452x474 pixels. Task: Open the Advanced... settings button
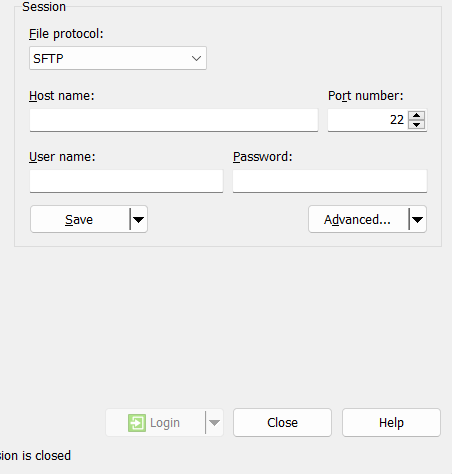(x=358, y=219)
